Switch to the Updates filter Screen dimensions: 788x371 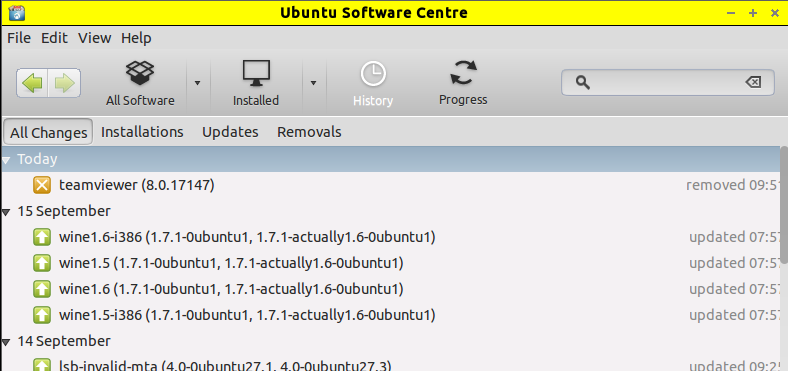click(230, 132)
